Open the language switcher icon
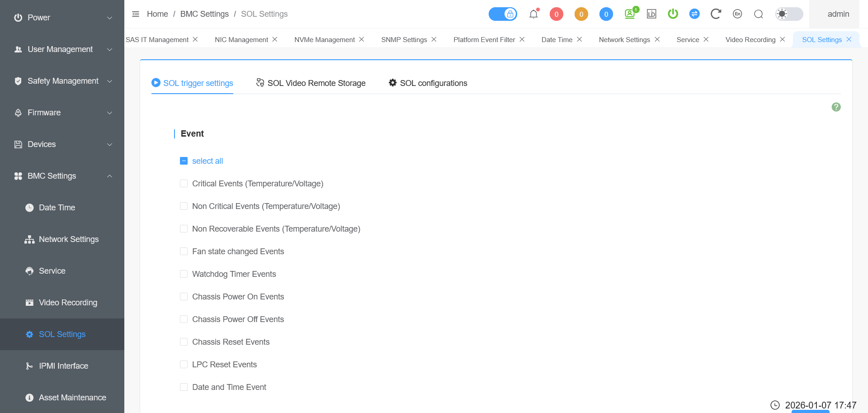868x413 pixels. coord(737,14)
